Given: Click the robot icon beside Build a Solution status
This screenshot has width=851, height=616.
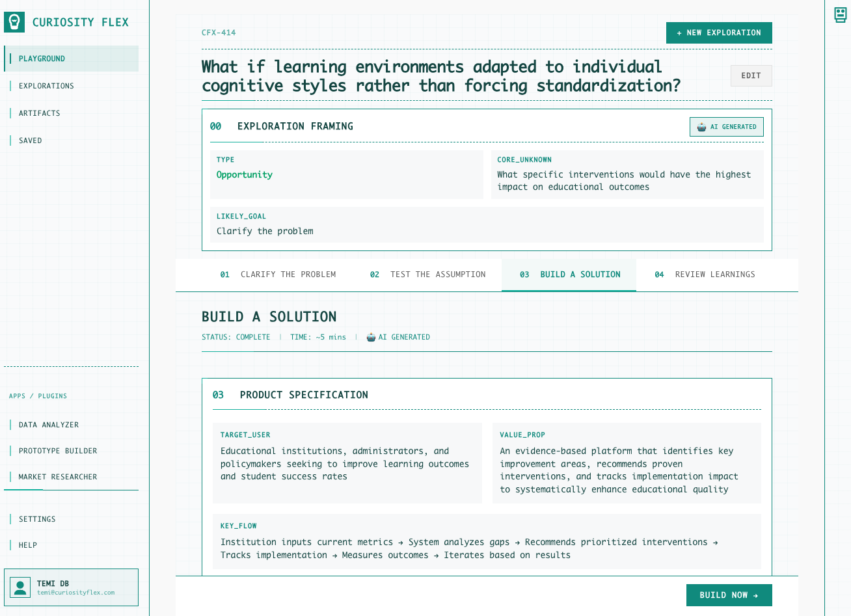Looking at the screenshot, I should [x=371, y=337].
